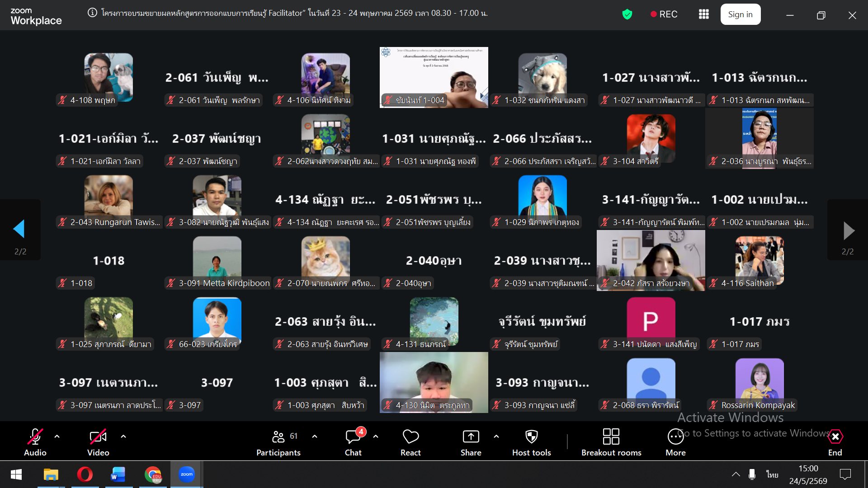Screen dimensions: 868x488
Task: Select the ชัยนันท์ 1-004 video tile
Action: [434, 78]
